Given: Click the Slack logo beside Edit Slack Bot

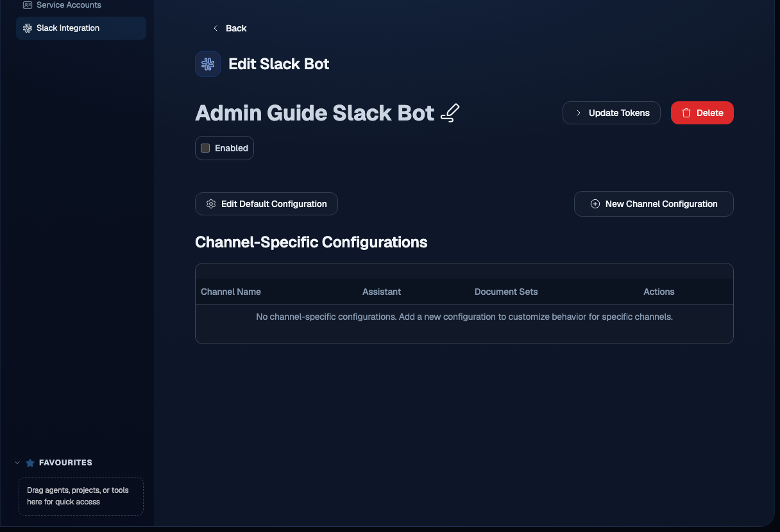Looking at the screenshot, I should click(208, 64).
